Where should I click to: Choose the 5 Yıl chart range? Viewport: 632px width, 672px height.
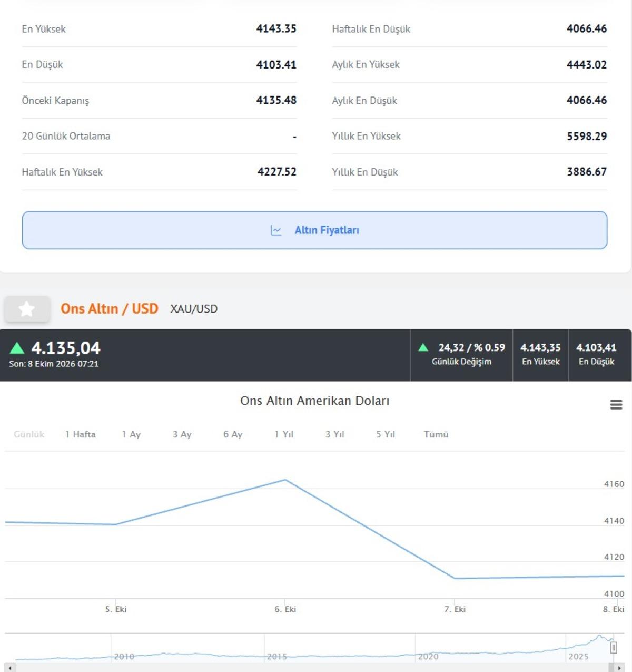pos(386,434)
